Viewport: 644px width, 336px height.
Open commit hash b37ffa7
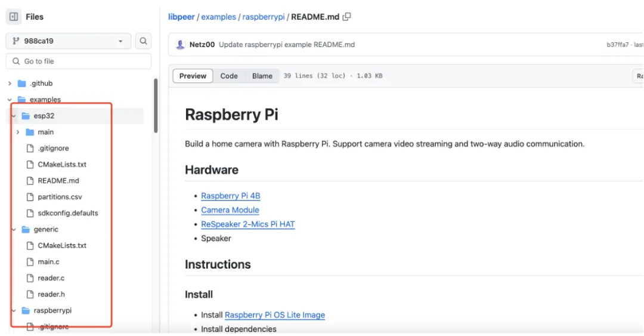(x=617, y=44)
